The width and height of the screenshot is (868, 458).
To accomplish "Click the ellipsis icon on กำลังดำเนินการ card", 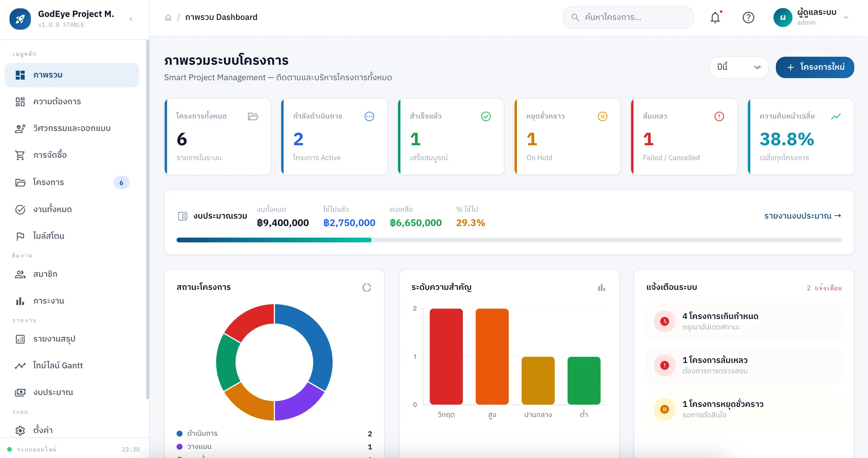I will [x=369, y=116].
